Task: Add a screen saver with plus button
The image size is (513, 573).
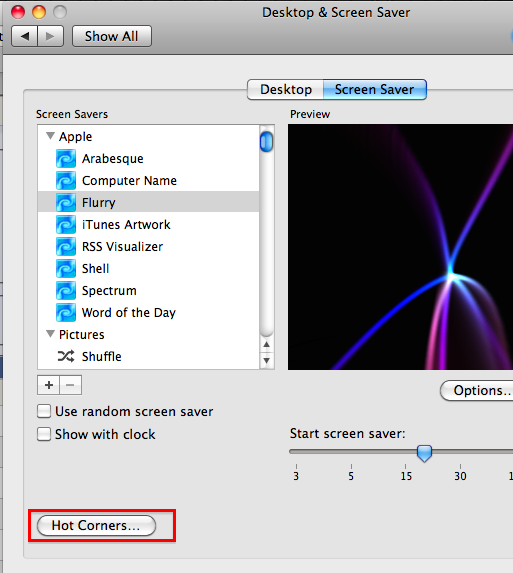Action: (48, 385)
